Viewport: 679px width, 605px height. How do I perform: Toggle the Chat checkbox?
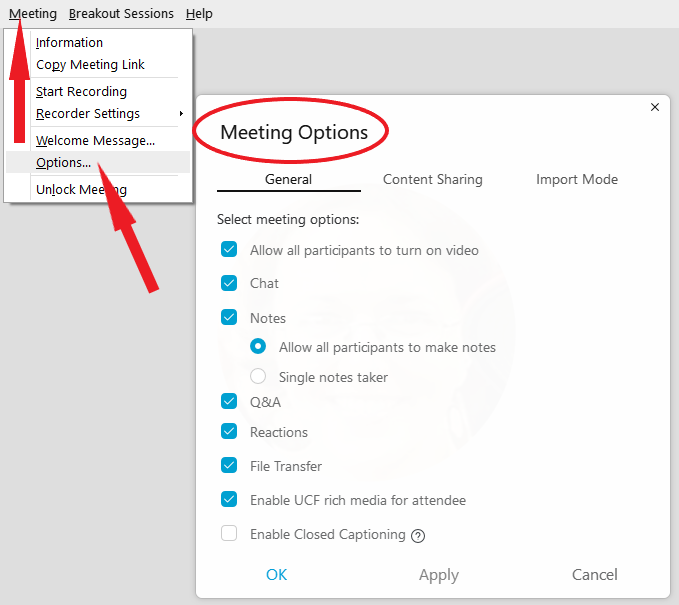click(x=229, y=283)
